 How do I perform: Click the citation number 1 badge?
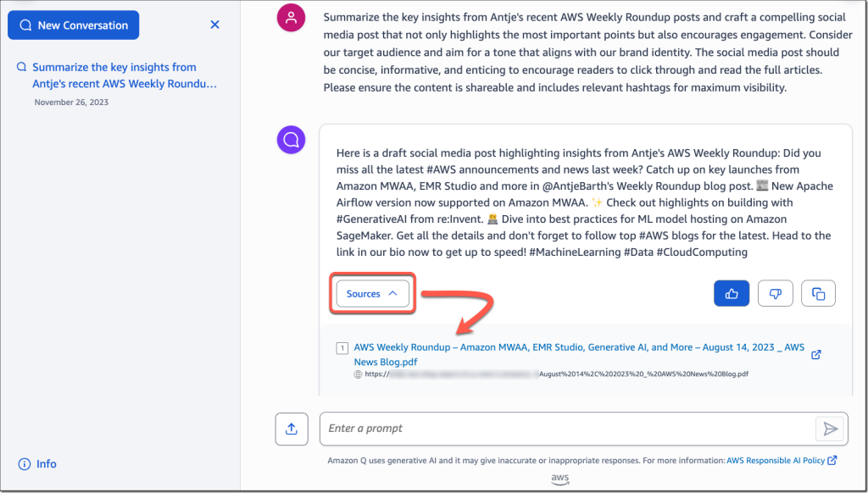[342, 347]
